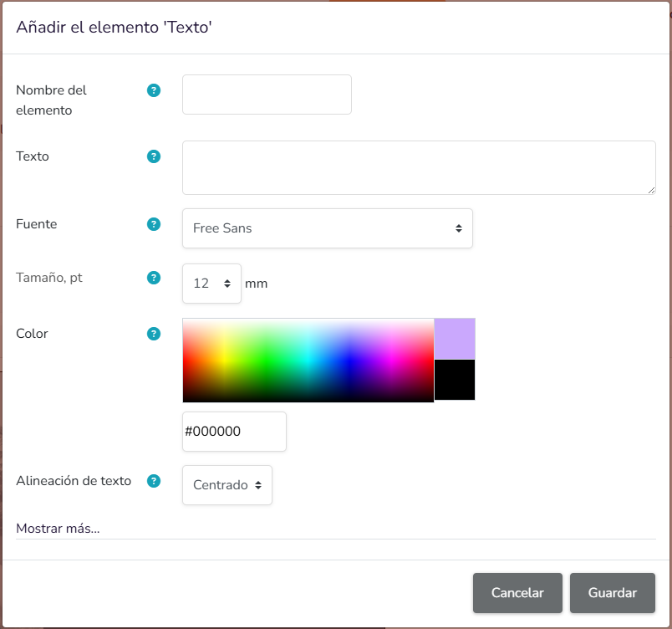
Task: Open help for Alineación de texto
Action: tap(154, 481)
